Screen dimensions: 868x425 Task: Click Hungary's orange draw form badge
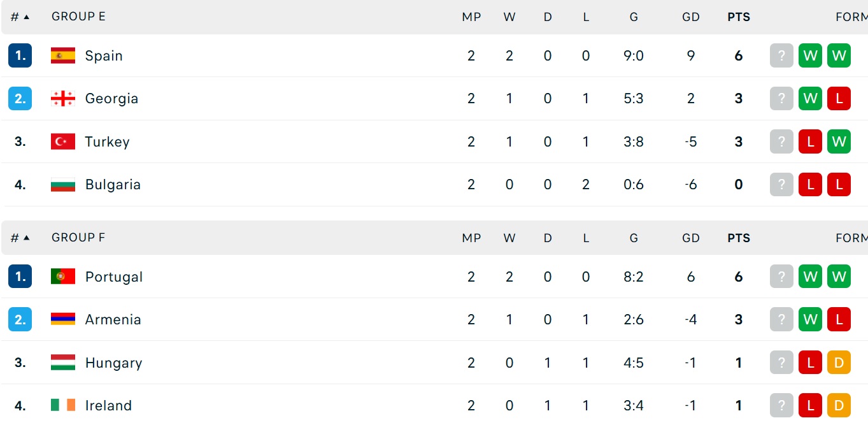coord(839,363)
